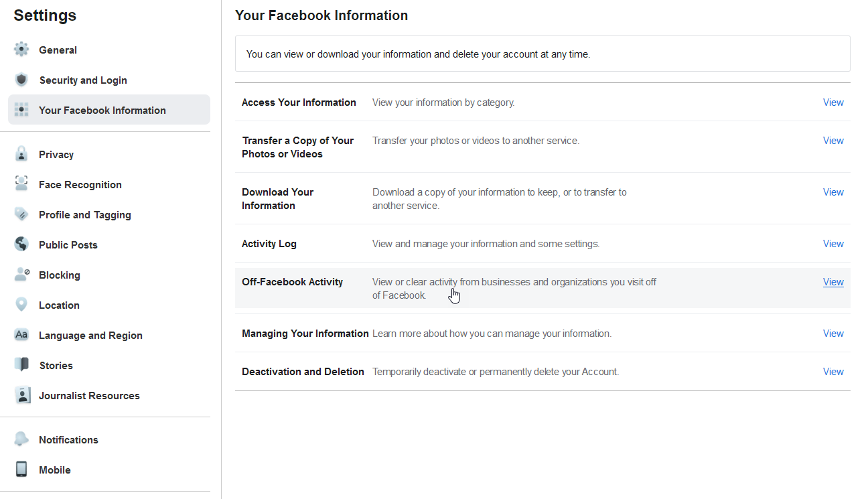Viewport: 868px width, 499px height.
Task: Click the Deactivation and Deletion heading
Action: 303,372
